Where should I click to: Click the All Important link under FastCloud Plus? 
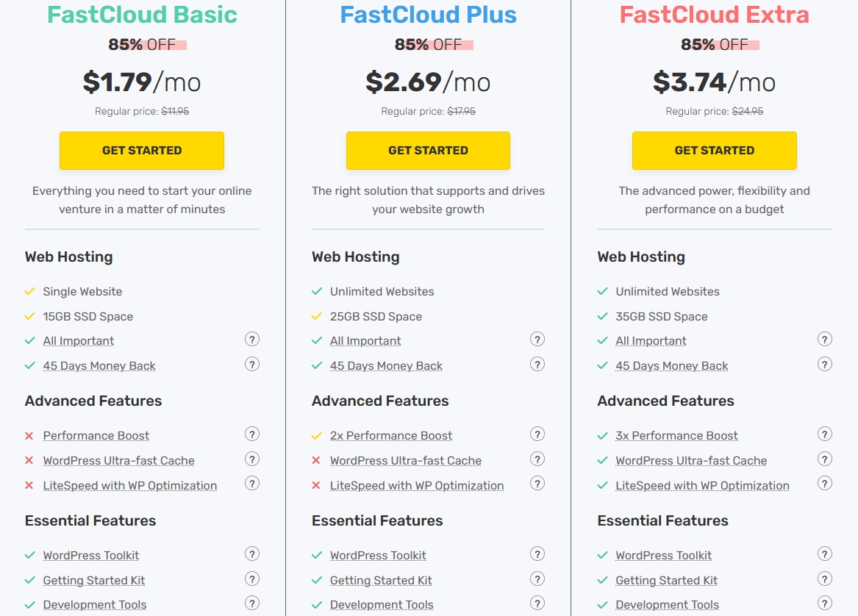coord(365,341)
